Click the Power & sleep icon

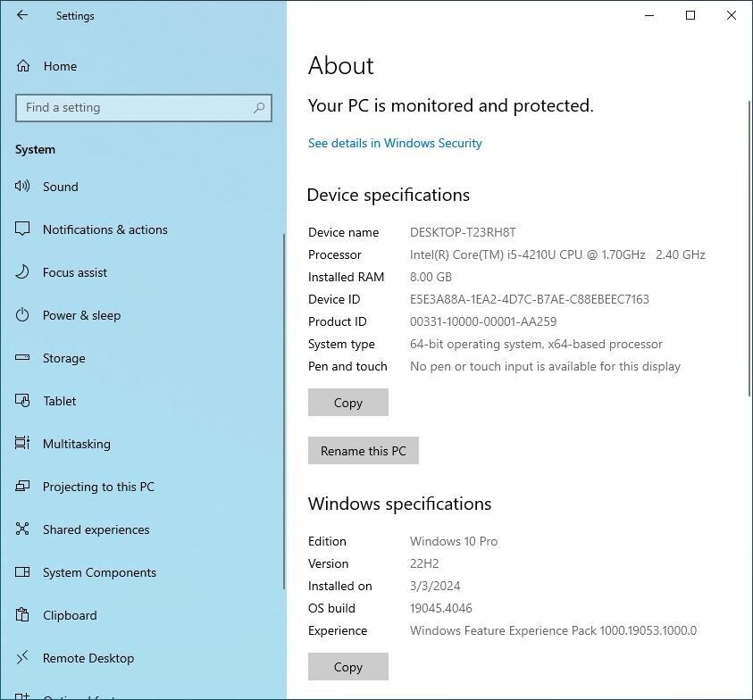(22, 315)
